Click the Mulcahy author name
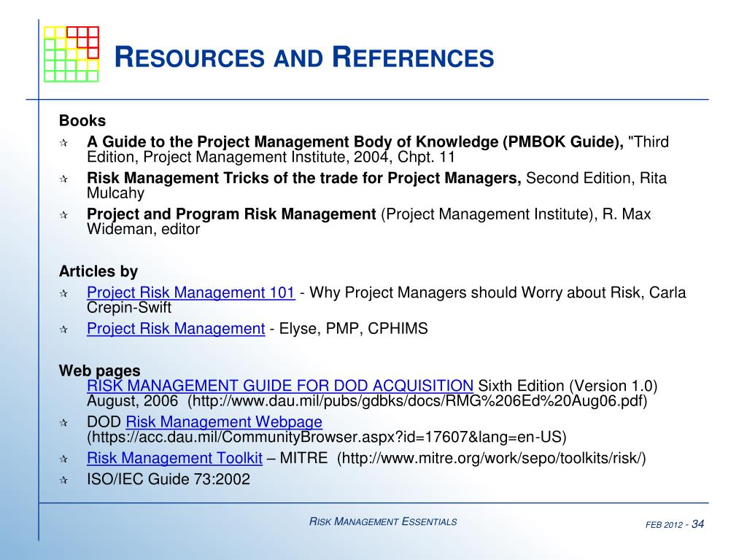Image resolution: width=747 pixels, height=560 pixels. click(x=115, y=193)
